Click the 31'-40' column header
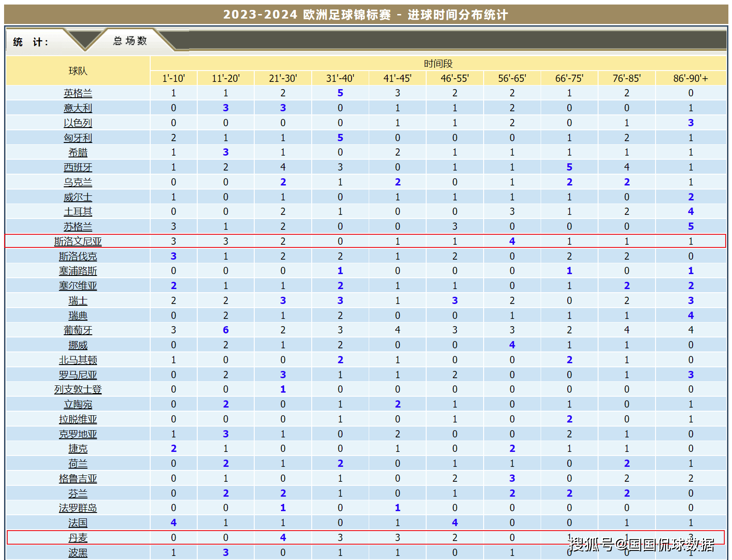Image resolution: width=732 pixels, height=560 pixels. (340, 78)
